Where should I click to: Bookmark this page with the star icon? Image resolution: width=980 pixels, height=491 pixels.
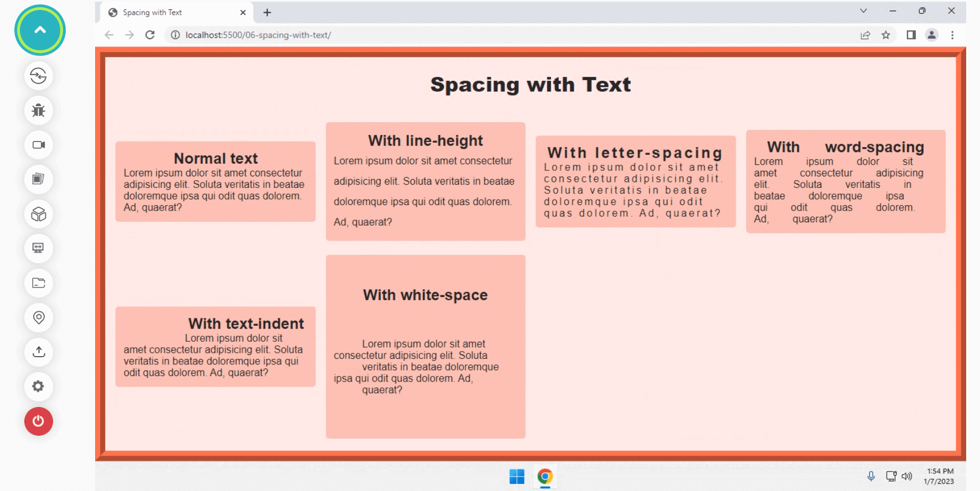pos(886,35)
